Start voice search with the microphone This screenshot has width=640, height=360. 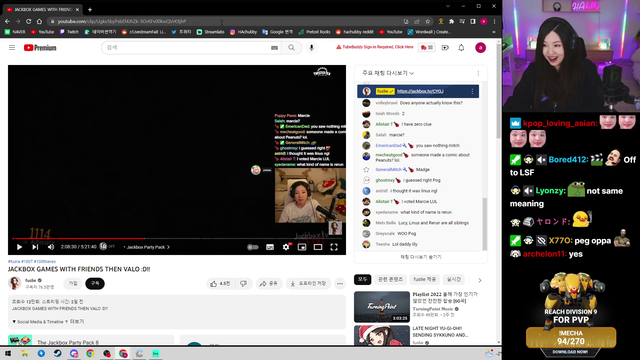tap(311, 48)
